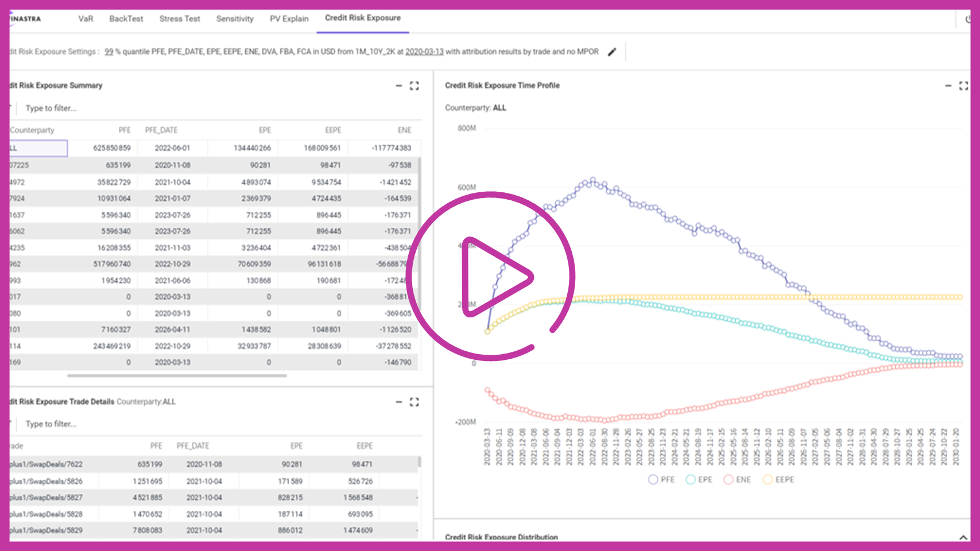Expand Time Profile chart to fullscreen
Viewport: 980px width, 551px height.
(964, 86)
